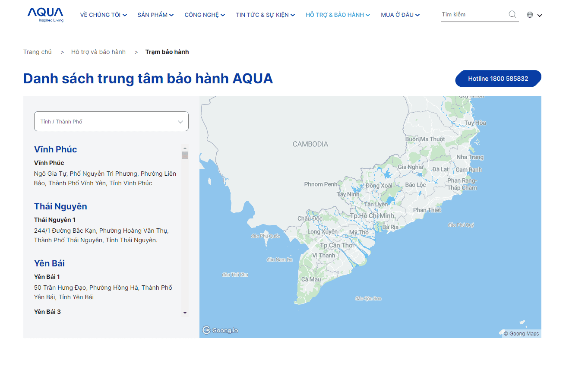Open the Mua Ở Đâu menu
The image size is (588, 370).
pyautogui.click(x=400, y=15)
